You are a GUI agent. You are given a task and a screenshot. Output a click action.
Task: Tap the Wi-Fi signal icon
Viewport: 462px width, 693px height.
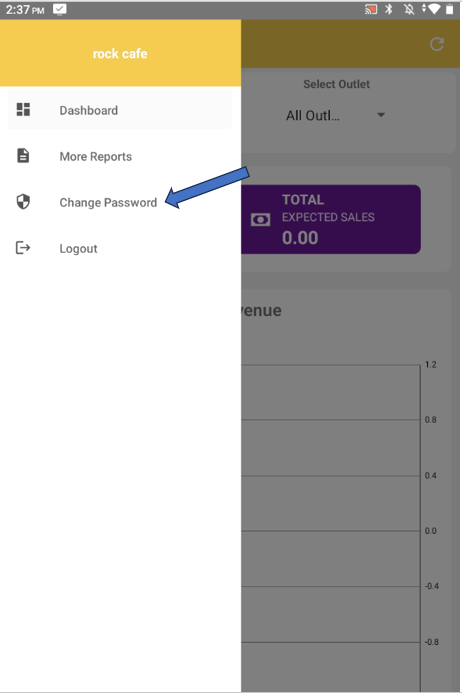pyautogui.click(x=432, y=9)
